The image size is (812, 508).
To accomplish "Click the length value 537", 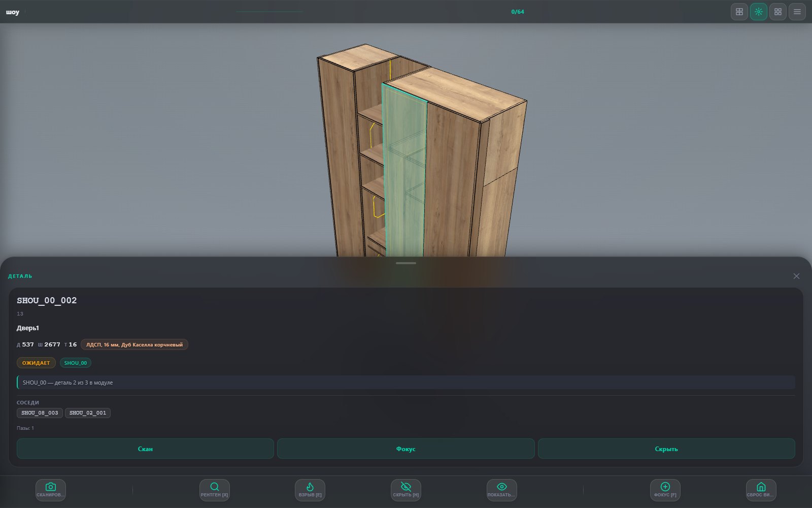I will [x=28, y=344].
